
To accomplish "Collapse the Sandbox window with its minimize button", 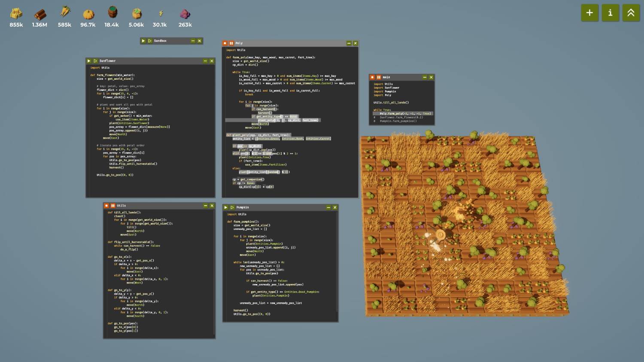I will click(x=193, y=41).
